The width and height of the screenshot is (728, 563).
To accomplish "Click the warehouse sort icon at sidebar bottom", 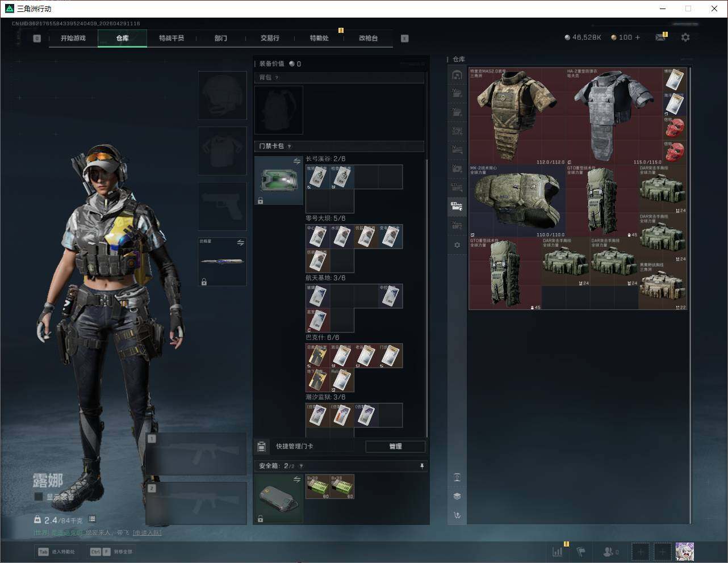I will 457,515.
